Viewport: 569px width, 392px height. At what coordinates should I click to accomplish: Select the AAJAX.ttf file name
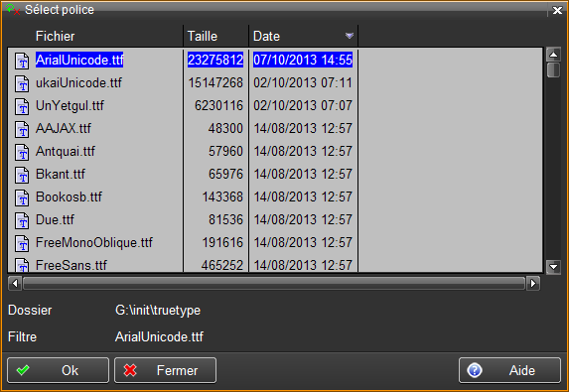[x=64, y=128]
